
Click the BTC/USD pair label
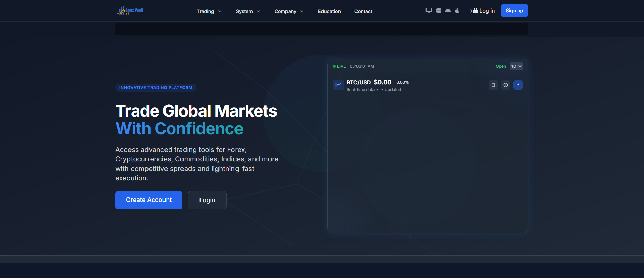pos(359,82)
